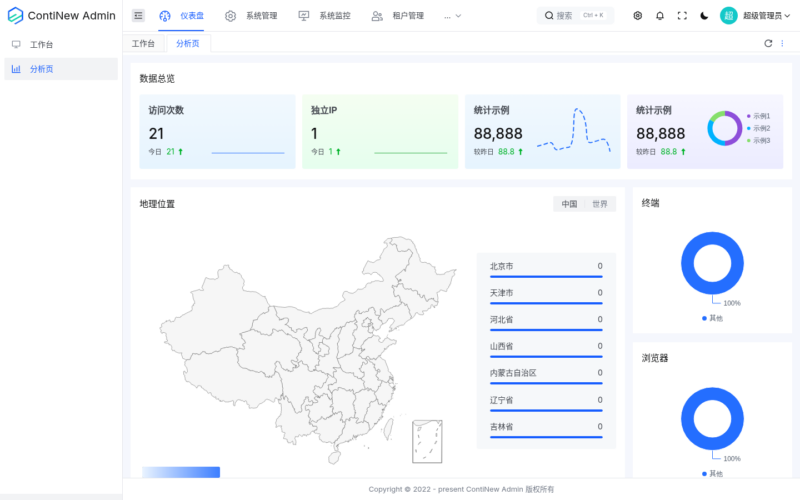Toggle 示例2 legend item

pos(759,128)
